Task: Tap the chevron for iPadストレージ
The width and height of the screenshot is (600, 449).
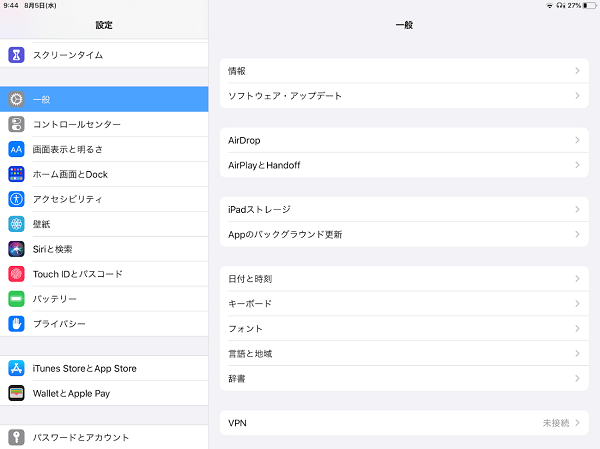Action: 577,209
